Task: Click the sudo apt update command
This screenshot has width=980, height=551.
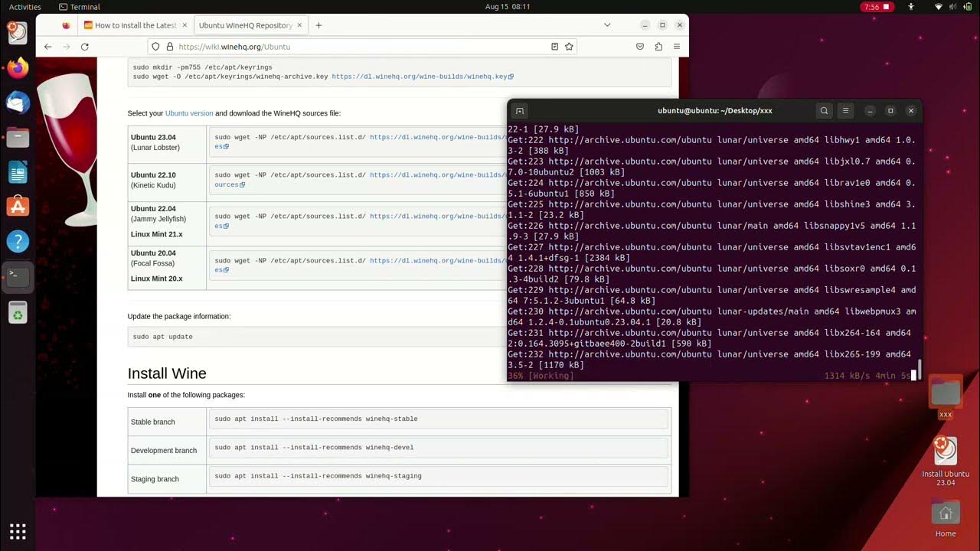Action: tap(162, 337)
